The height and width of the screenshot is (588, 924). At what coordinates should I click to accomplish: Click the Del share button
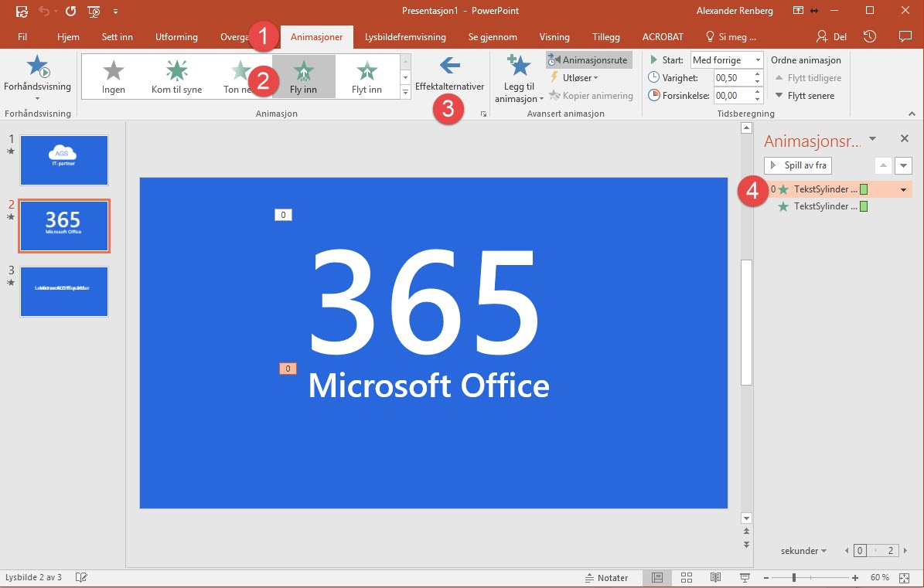coord(831,36)
